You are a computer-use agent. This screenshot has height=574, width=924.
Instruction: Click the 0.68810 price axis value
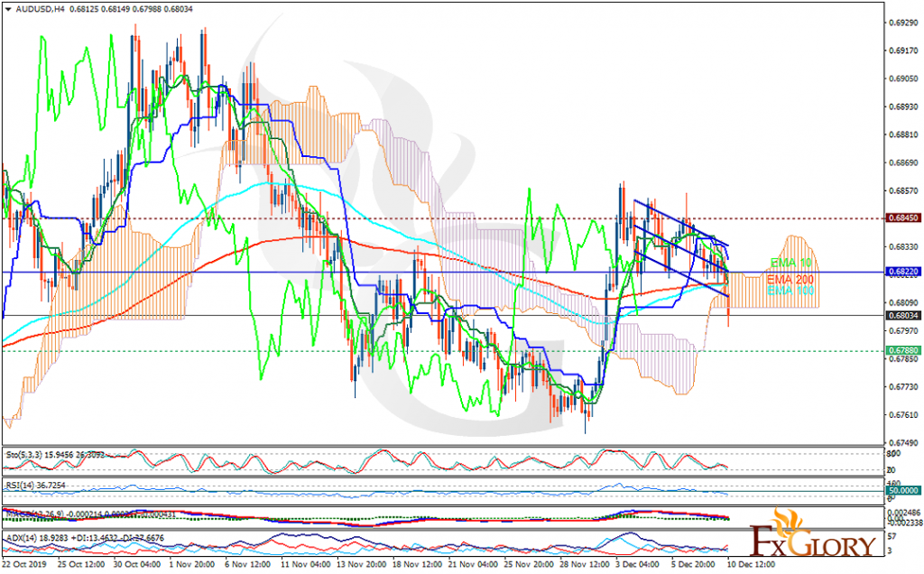tap(903, 134)
